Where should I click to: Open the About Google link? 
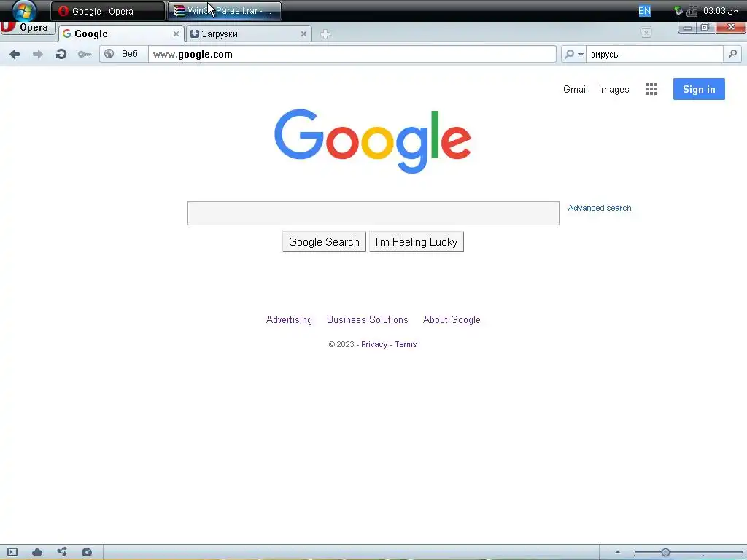coord(452,320)
